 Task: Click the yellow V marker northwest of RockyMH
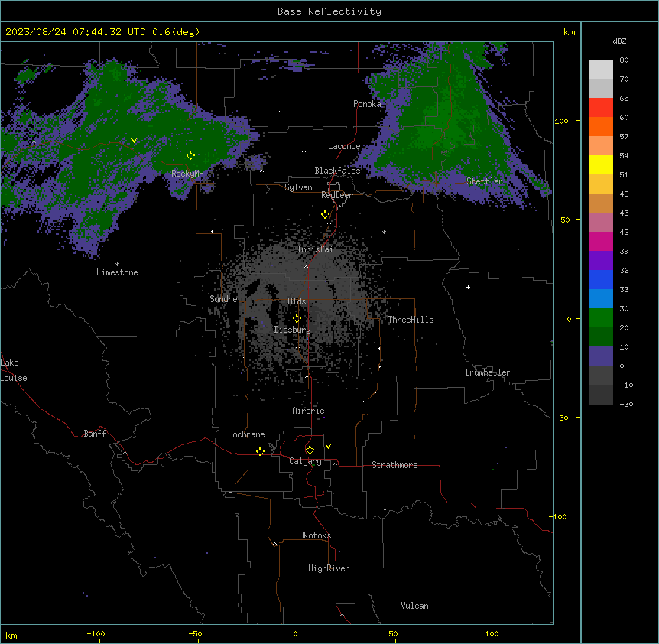pos(134,141)
